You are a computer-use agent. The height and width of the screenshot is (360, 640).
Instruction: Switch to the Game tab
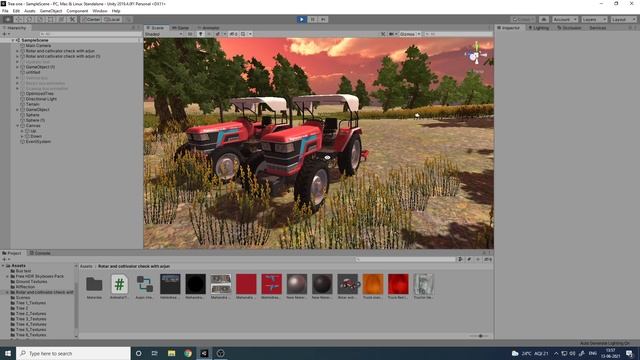[x=180, y=28]
